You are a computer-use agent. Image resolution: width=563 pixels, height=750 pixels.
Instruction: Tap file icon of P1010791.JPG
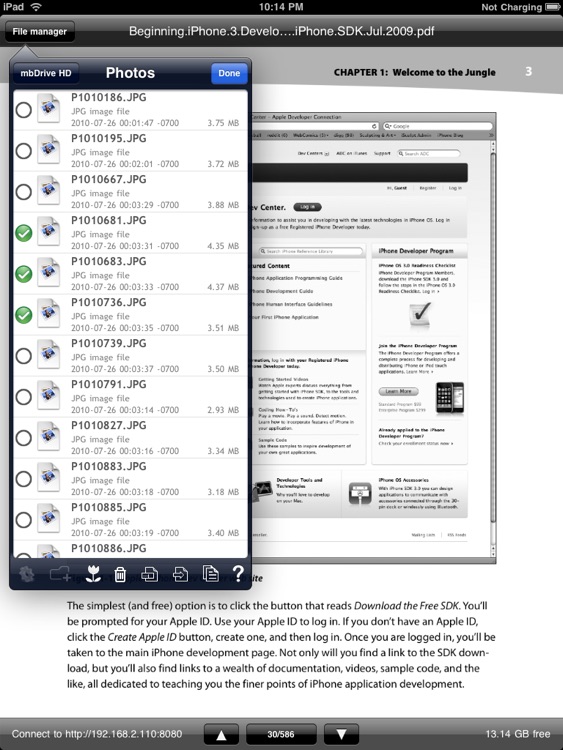pos(48,396)
